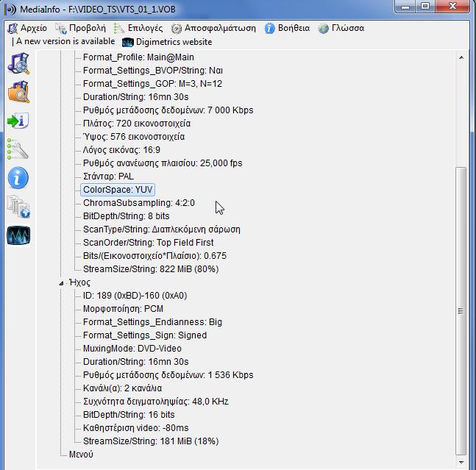Select ScanType/String row
The height and width of the screenshot is (470, 476).
coord(162,229)
